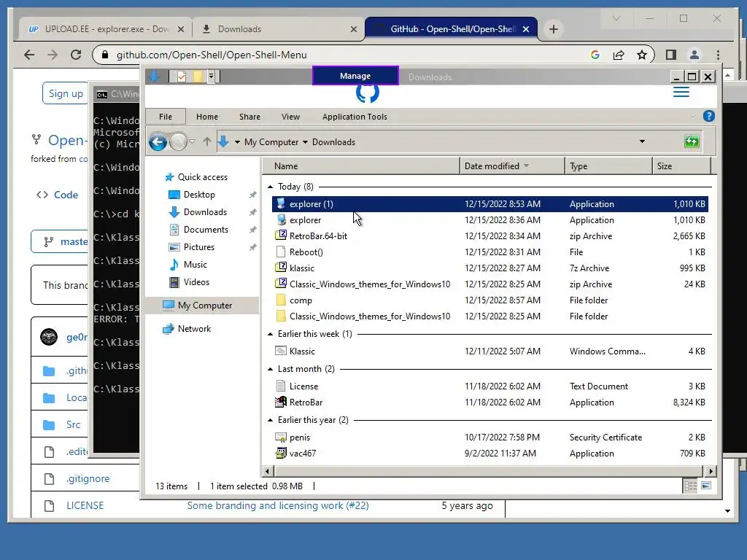The width and height of the screenshot is (747, 560).
Task: Switch to the Downloads tab in Chrome
Action: 279,29
